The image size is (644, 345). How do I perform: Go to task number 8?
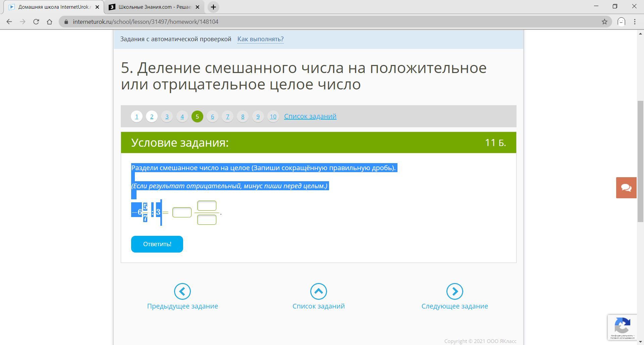(243, 117)
